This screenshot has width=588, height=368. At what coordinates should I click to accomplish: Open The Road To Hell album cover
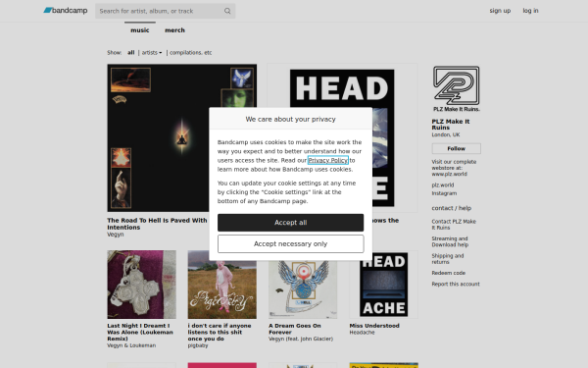tap(182, 137)
